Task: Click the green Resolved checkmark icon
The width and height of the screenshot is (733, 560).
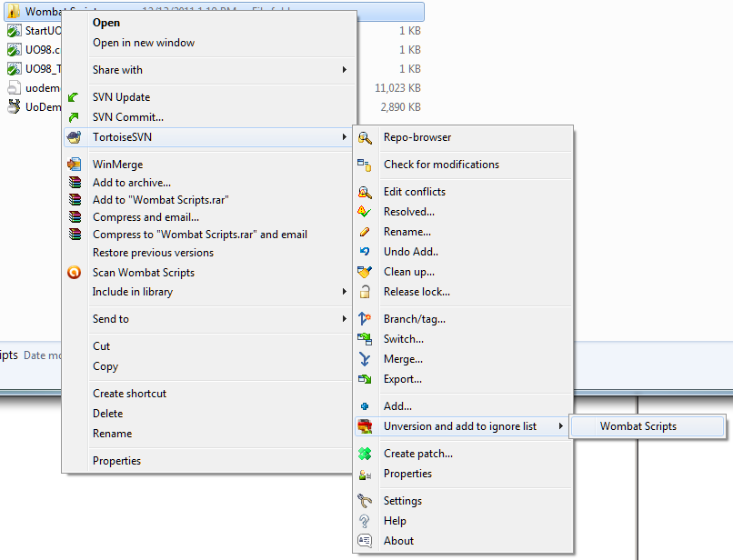Action: click(365, 212)
